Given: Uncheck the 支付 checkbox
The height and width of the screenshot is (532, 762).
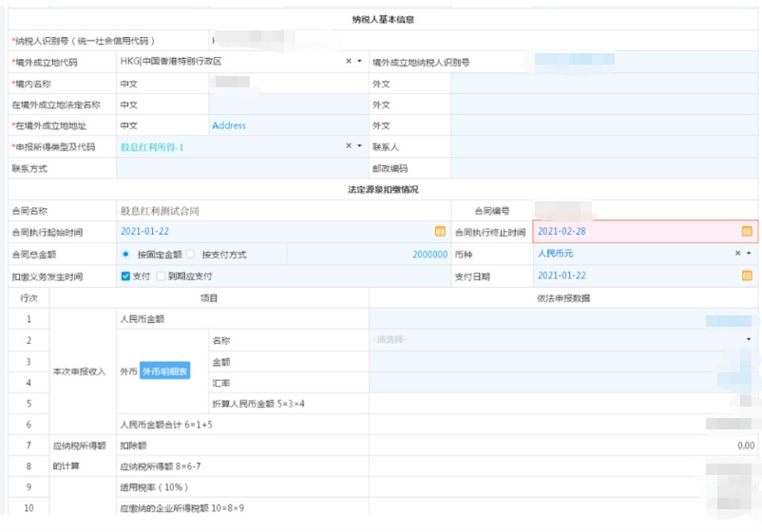Looking at the screenshot, I should click(125, 276).
